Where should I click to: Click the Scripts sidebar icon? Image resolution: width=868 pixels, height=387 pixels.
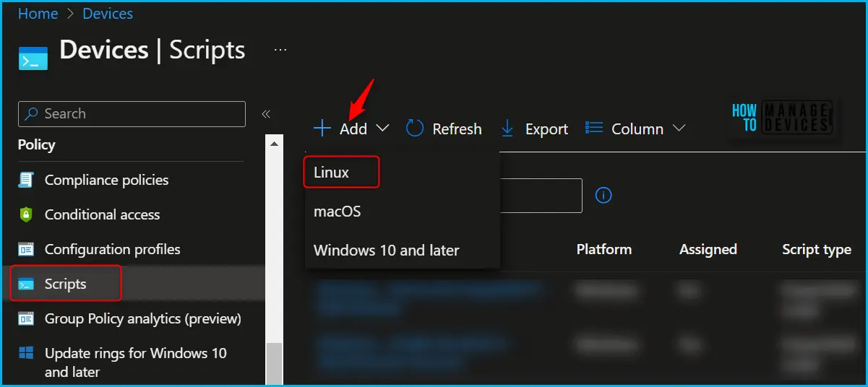tap(27, 284)
